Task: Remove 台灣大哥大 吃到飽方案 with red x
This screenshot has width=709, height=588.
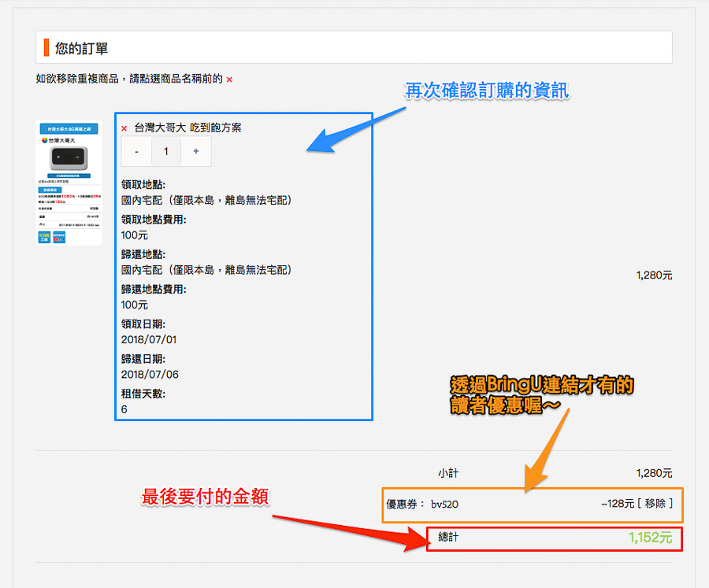Action: tap(124, 128)
